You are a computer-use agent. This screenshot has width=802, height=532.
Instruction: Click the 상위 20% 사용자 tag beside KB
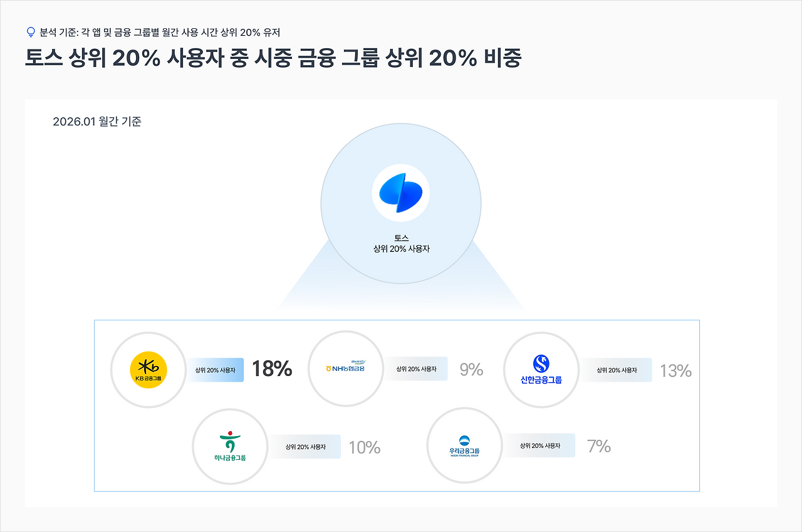click(x=216, y=370)
